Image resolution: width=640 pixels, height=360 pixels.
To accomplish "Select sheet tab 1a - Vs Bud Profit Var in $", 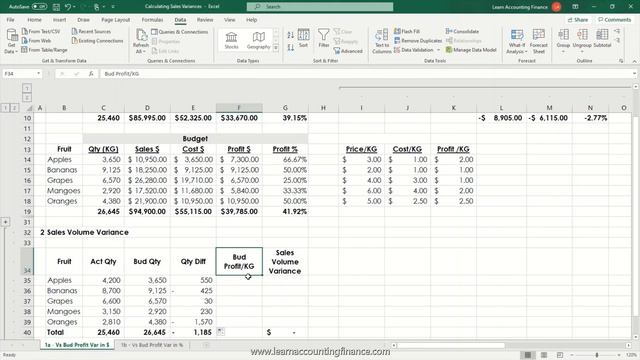I will tap(77, 345).
